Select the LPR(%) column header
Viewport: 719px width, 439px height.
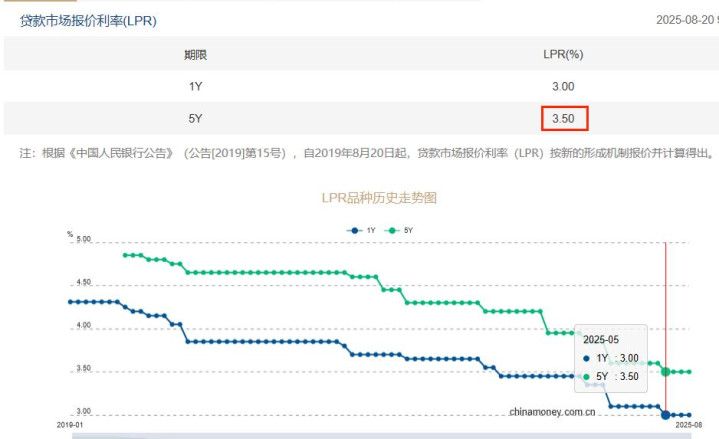pyautogui.click(x=563, y=54)
